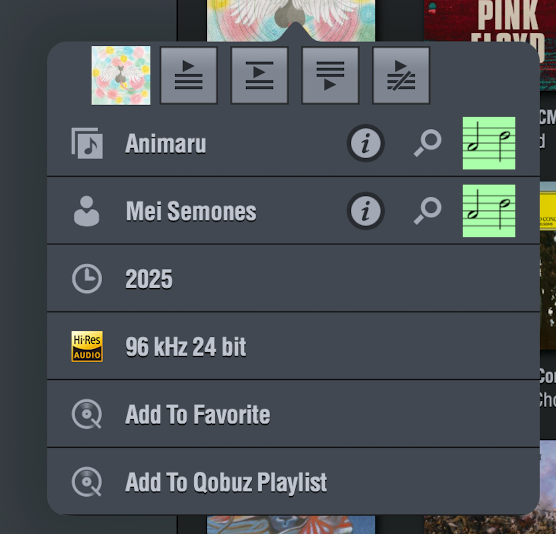Select the Animaru album title
Image resolution: width=556 pixels, height=534 pixels.
[x=166, y=144]
